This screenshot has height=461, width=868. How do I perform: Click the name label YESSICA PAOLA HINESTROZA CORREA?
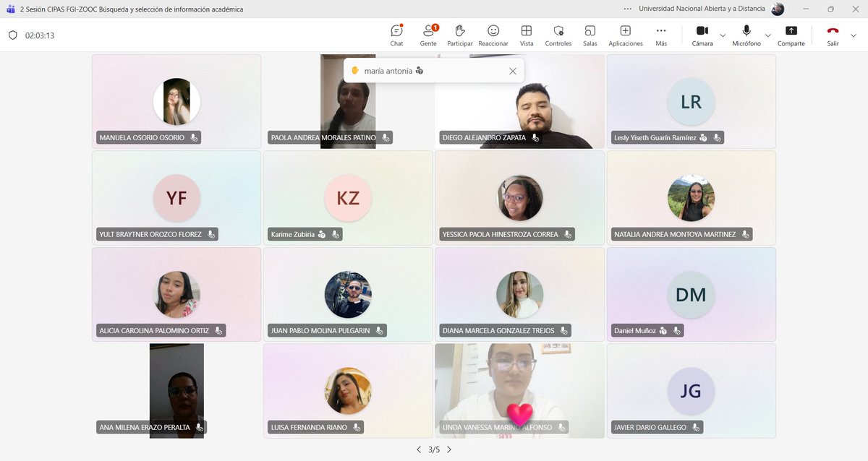click(501, 234)
